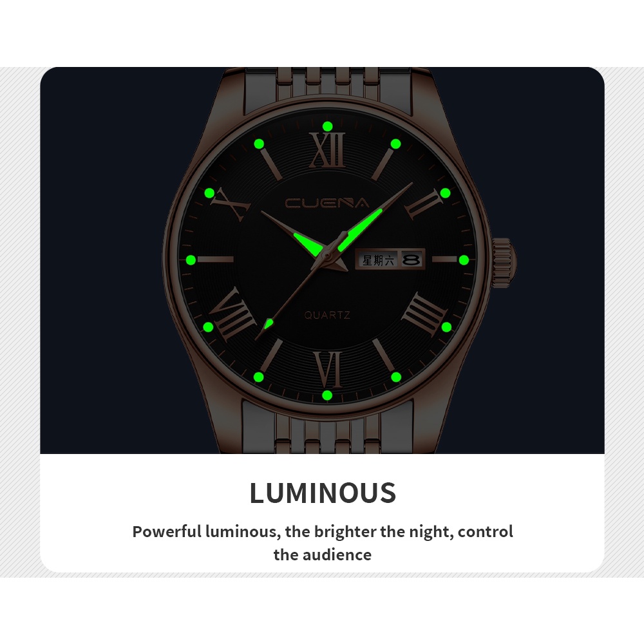Click the date window showing 8
The image size is (644, 644).
pos(411,260)
